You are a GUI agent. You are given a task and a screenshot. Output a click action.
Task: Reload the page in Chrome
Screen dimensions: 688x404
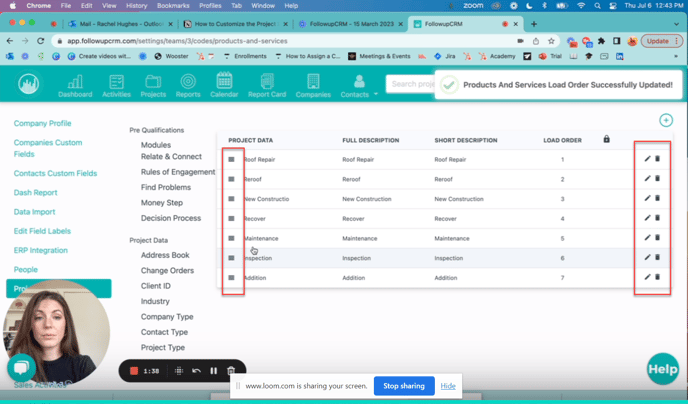[x=40, y=41]
